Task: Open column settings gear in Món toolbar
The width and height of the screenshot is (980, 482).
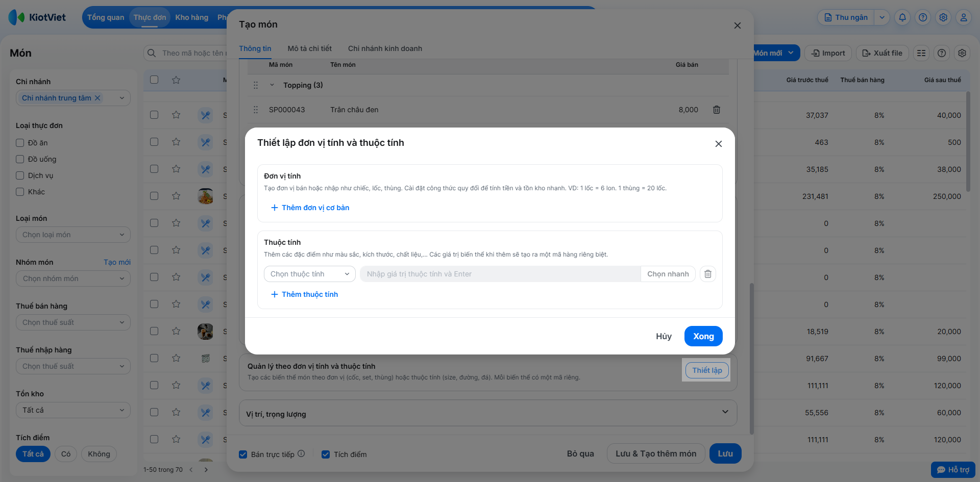Action: 962,53
